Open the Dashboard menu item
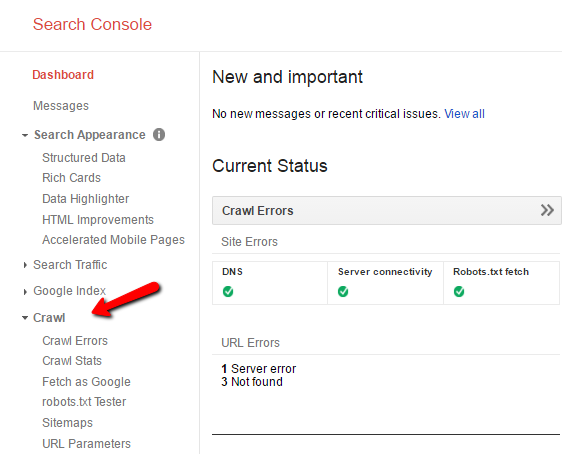The height and width of the screenshot is (454, 562). click(63, 75)
